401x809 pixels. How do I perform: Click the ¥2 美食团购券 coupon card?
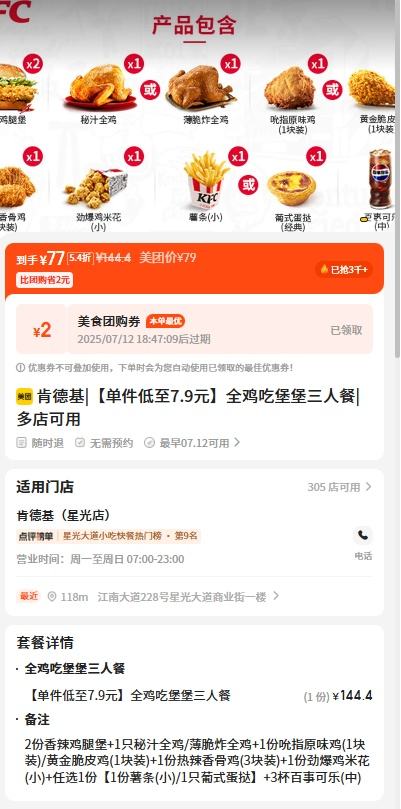tap(194, 329)
